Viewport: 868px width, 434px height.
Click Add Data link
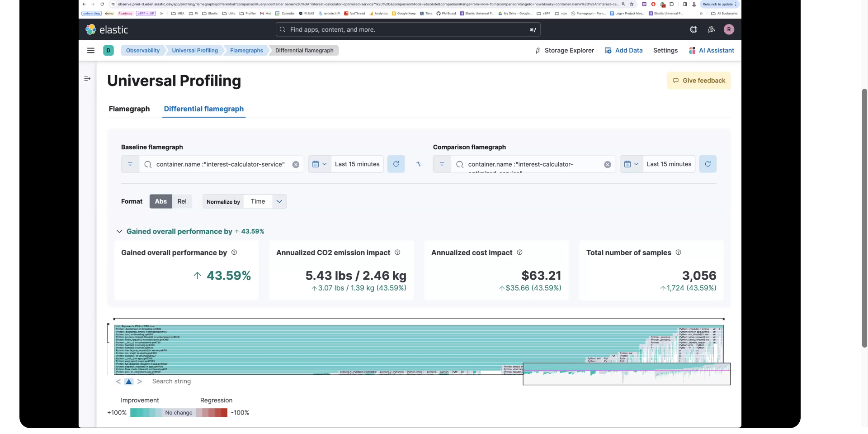point(629,50)
